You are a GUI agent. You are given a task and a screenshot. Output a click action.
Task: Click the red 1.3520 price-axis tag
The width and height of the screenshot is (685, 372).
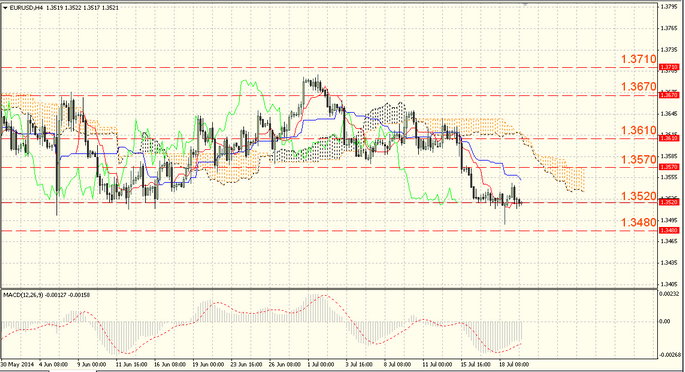[x=669, y=202]
